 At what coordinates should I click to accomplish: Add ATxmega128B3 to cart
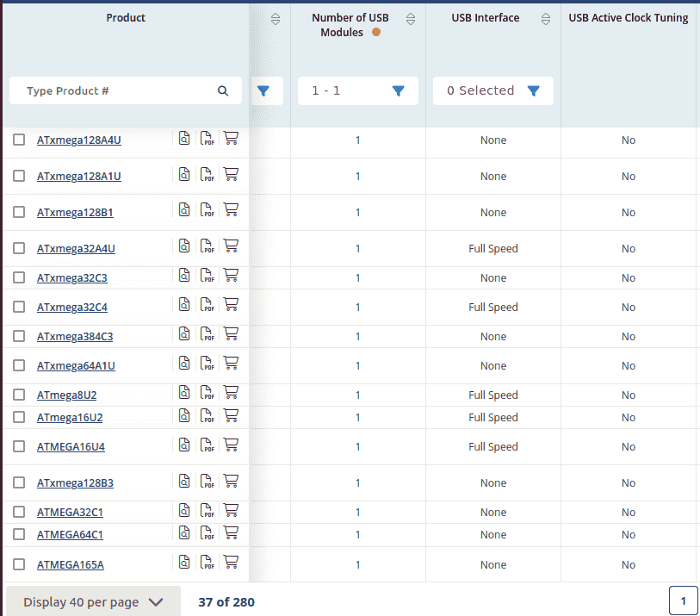pyautogui.click(x=231, y=481)
